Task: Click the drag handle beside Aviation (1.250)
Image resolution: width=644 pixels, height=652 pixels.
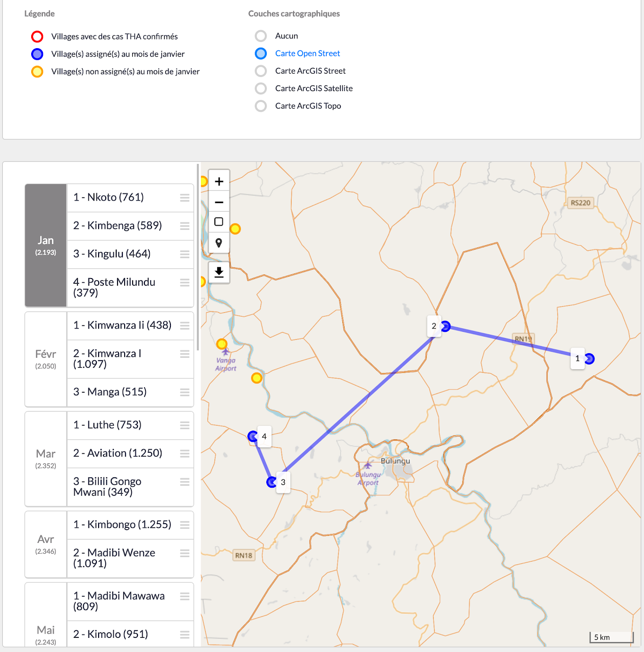Action: 185,454
